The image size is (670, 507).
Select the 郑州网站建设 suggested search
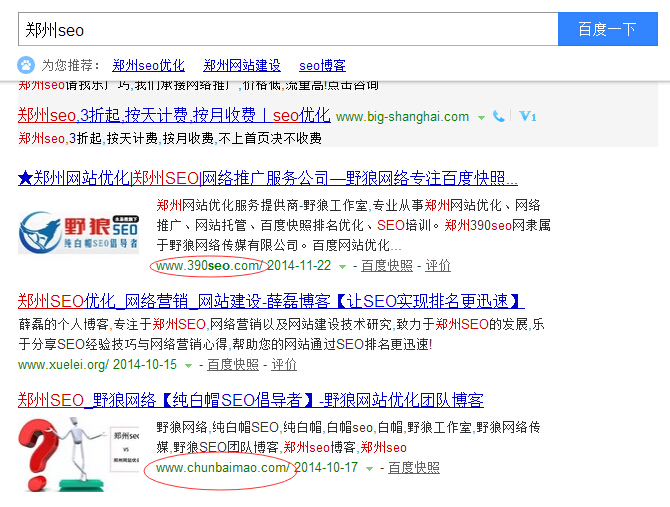[242, 65]
